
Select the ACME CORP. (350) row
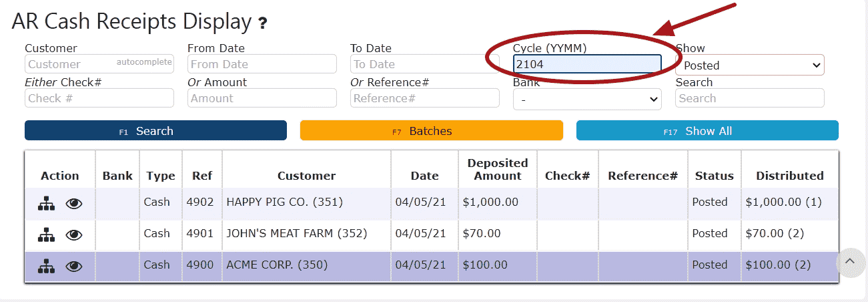tap(432, 267)
